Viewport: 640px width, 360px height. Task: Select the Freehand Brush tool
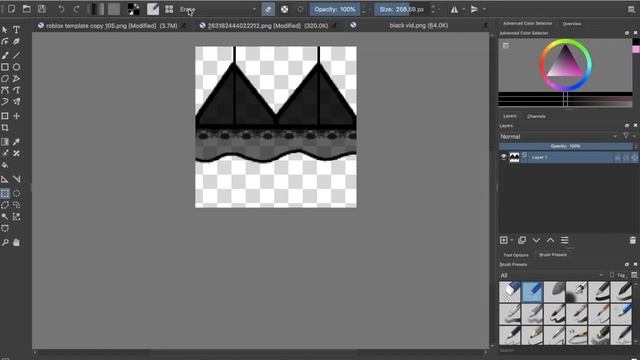[x=5, y=55]
